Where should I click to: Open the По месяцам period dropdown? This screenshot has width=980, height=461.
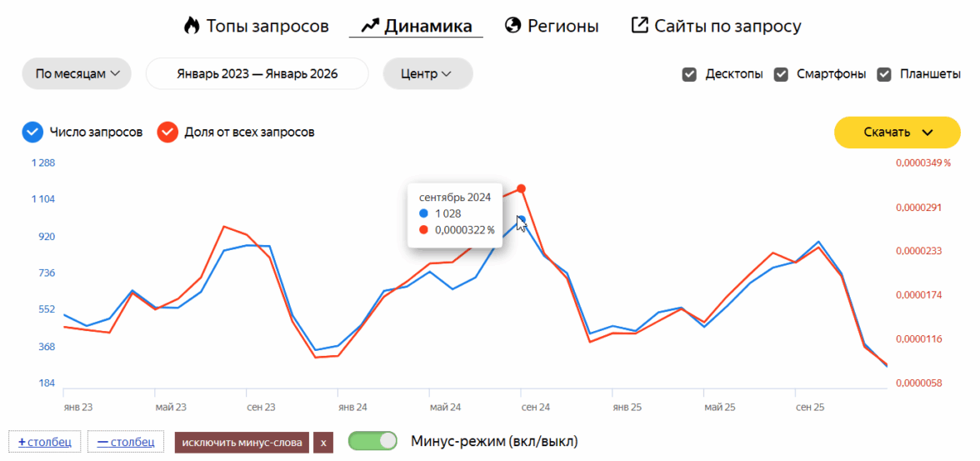(77, 73)
